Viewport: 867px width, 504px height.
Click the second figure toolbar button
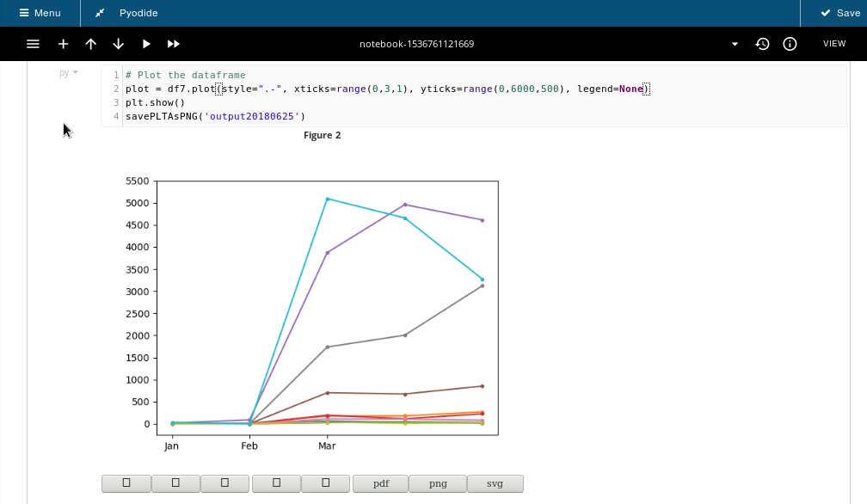click(175, 483)
